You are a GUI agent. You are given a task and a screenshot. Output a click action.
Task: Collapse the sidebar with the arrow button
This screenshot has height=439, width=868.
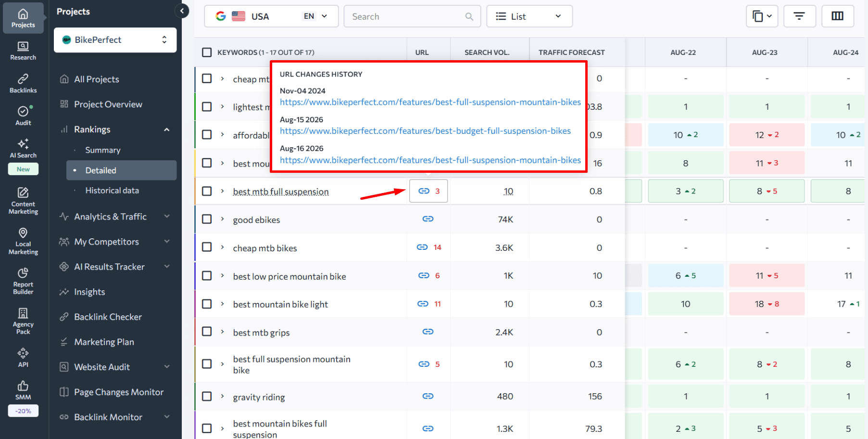(x=182, y=11)
